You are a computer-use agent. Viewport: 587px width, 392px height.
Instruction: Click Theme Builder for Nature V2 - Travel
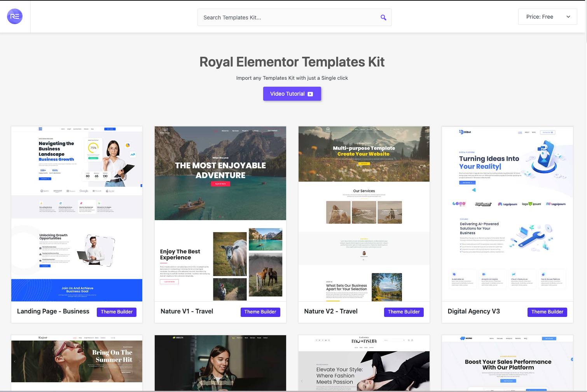point(404,312)
